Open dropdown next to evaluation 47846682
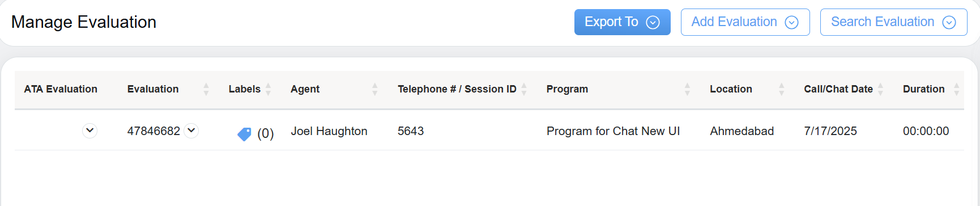Viewport: 980px width, 206px height. (191, 131)
